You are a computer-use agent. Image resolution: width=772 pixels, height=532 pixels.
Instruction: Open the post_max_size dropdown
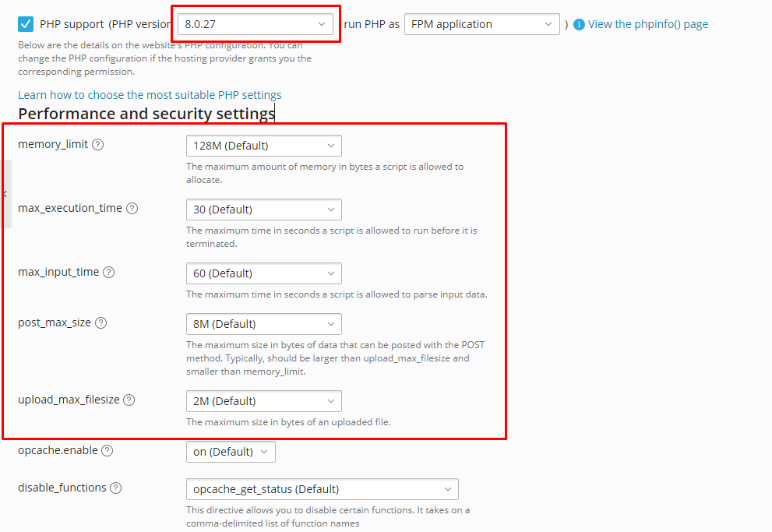point(263,323)
